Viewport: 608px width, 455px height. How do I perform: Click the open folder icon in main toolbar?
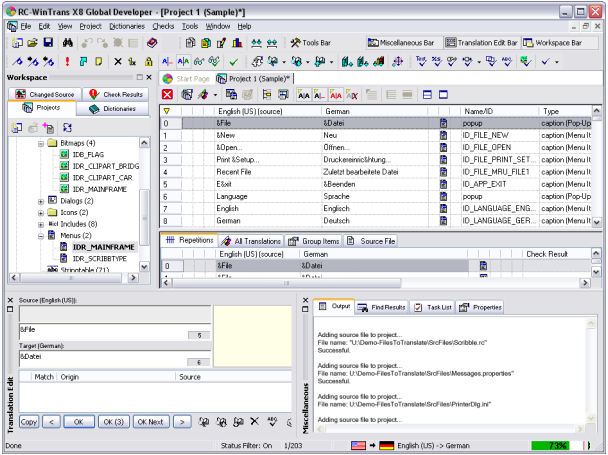[33, 42]
